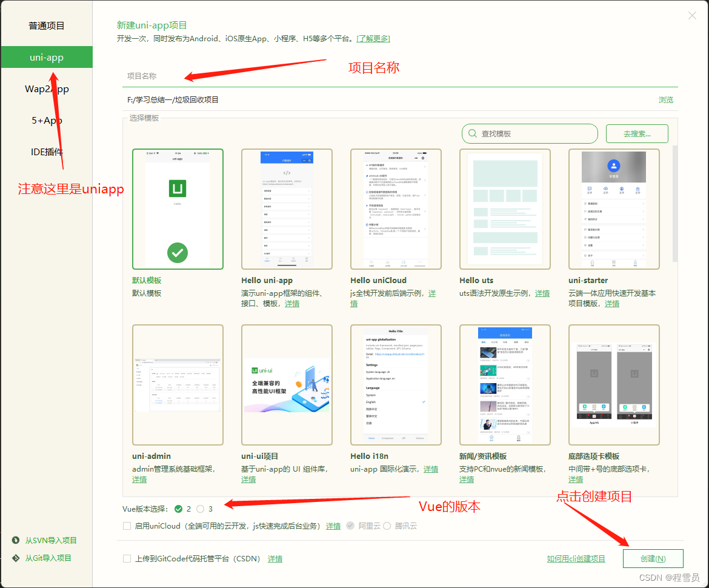Viewport: 709px width, 588px height.
Task: Click the green checkmark on 默认模板
Action: [178, 253]
